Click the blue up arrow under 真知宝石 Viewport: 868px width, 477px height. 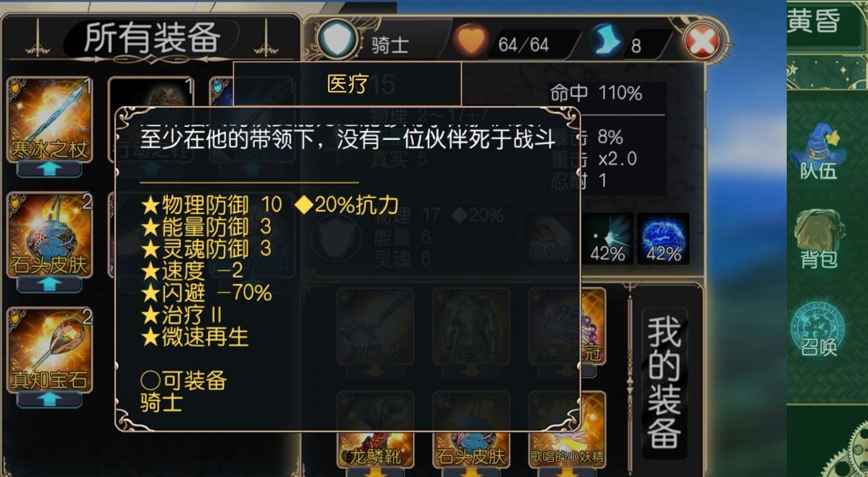[x=49, y=400]
